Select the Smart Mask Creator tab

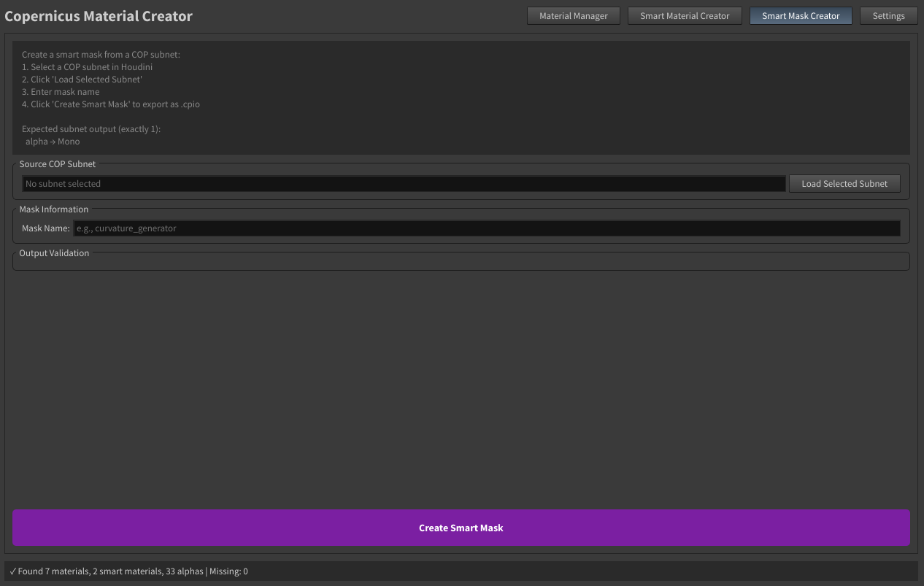point(800,15)
